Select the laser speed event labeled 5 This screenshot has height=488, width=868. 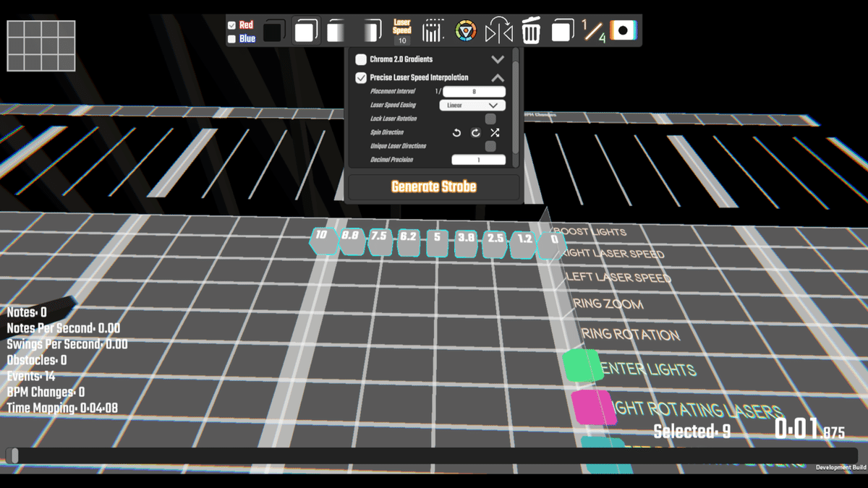click(x=437, y=243)
